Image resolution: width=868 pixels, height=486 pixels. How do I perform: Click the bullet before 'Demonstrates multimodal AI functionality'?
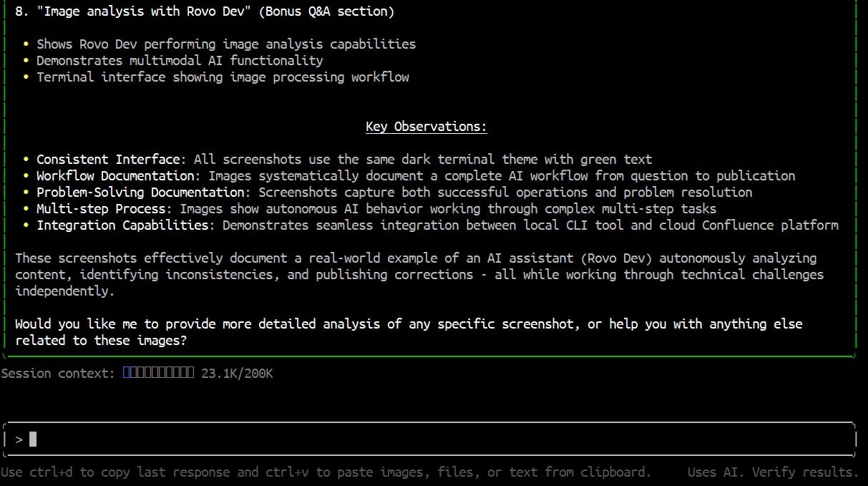(x=26, y=60)
